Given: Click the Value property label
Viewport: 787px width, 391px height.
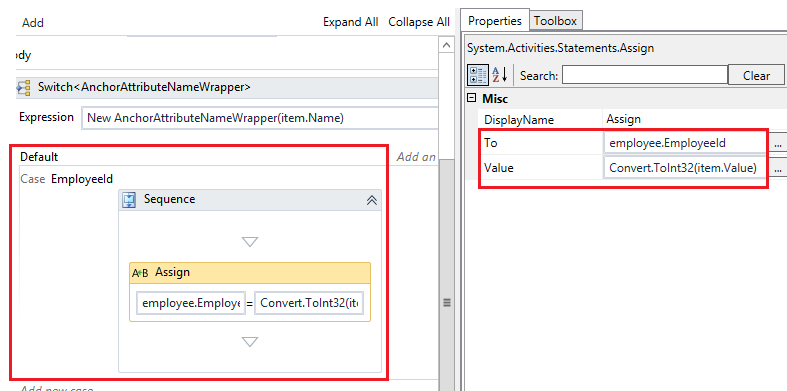Looking at the screenshot, I should click(498, 168).
